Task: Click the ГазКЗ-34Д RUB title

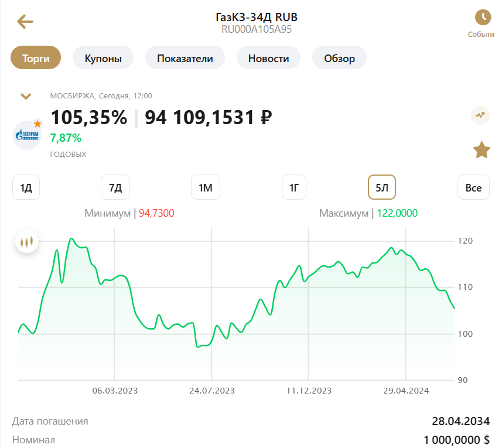Action: tap(257, 17)
